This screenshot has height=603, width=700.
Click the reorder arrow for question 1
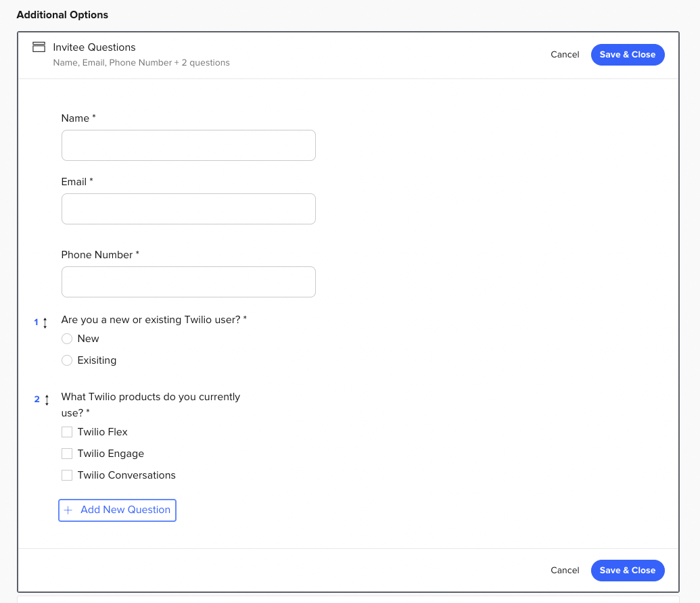[x=45, y=322]
